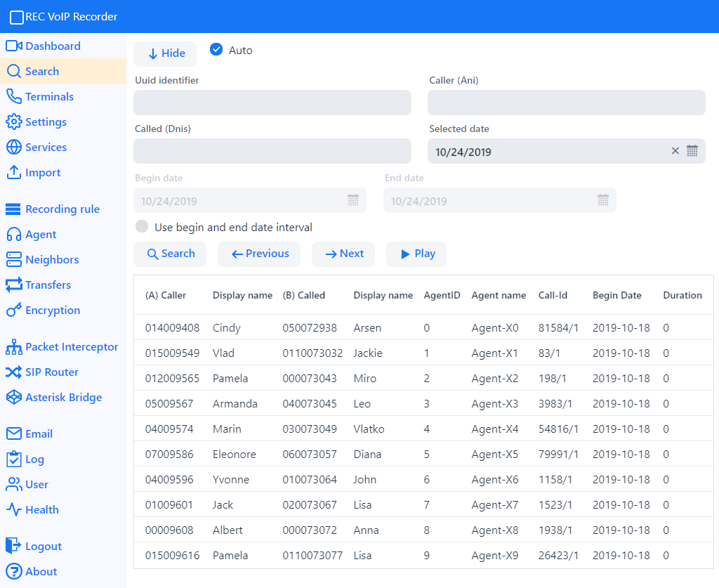
Task: Uncheck the Auto checkbox
Action: 216,50
